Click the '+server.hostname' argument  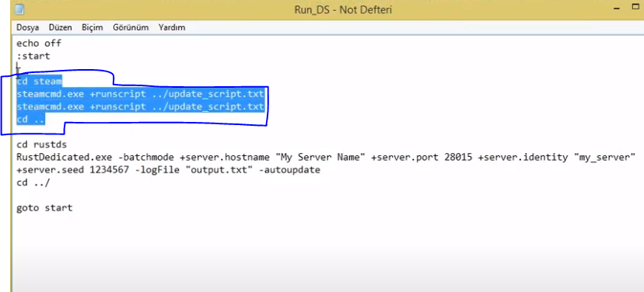tap(225, 157)
